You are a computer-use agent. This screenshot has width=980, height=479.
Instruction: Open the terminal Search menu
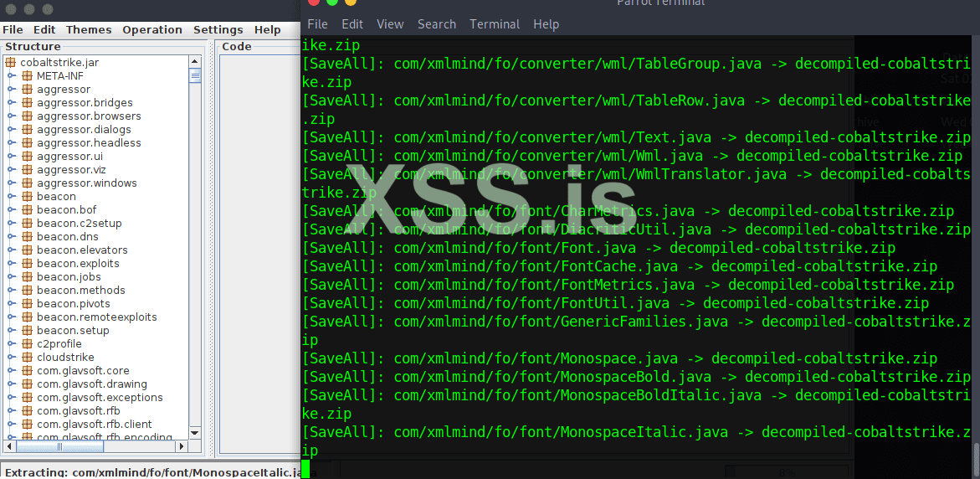(437, 23)
